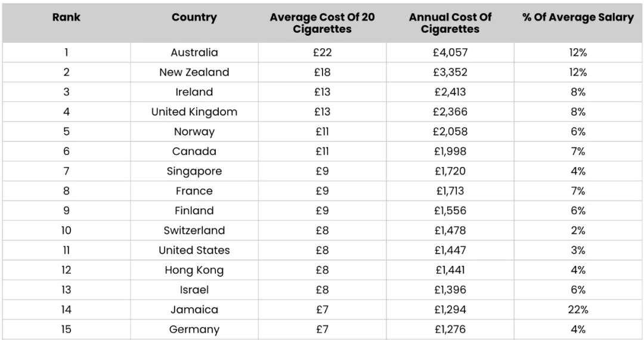Select the Switzerland country cell
The width and height of the screenshot is (644, 340).
194,230
